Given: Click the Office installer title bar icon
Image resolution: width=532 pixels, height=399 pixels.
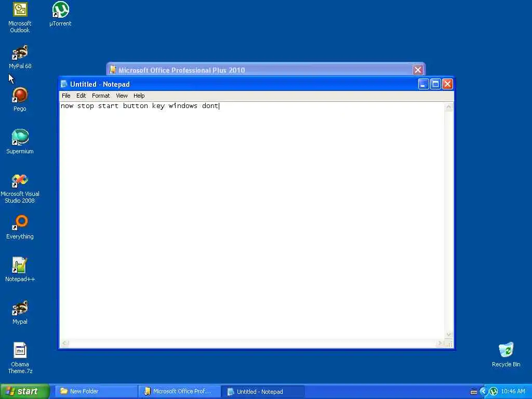Looking at the screenshot, I should point(113,70).
